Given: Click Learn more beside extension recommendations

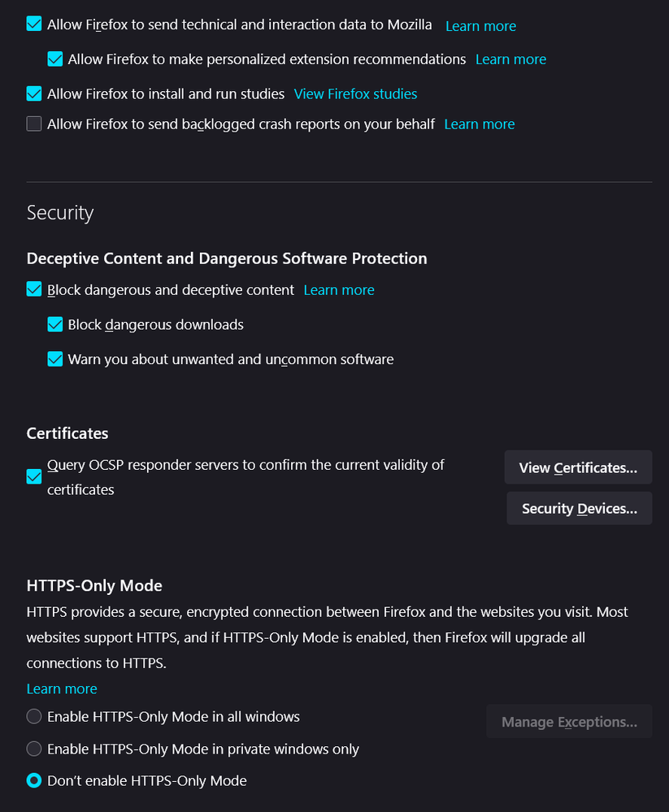Looking at the screenshot, I should tap(510, 59).
